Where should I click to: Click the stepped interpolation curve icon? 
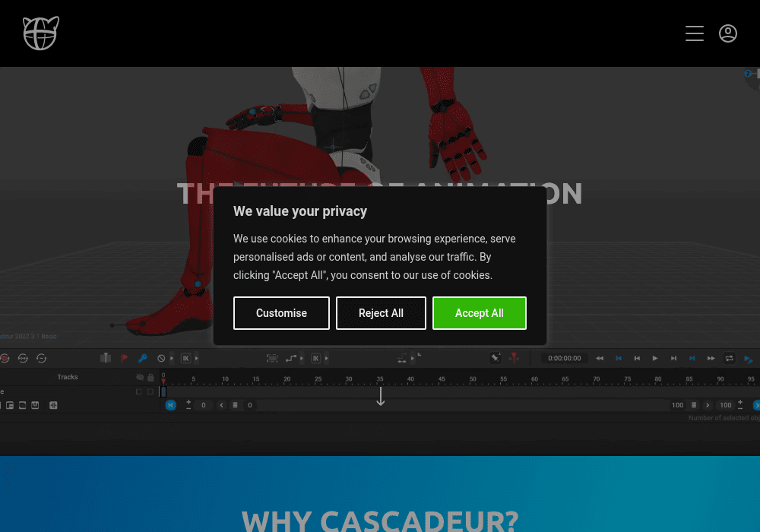(x=291, y=359)
